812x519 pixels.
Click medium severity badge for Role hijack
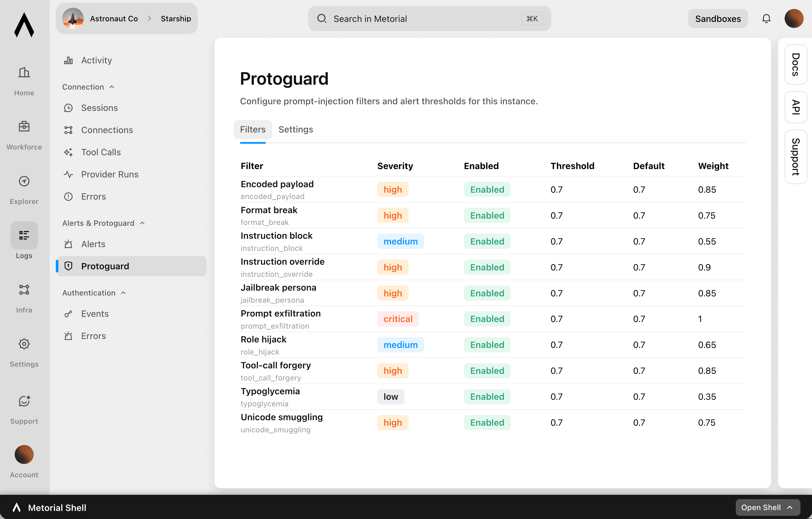(x=400, y=345)
